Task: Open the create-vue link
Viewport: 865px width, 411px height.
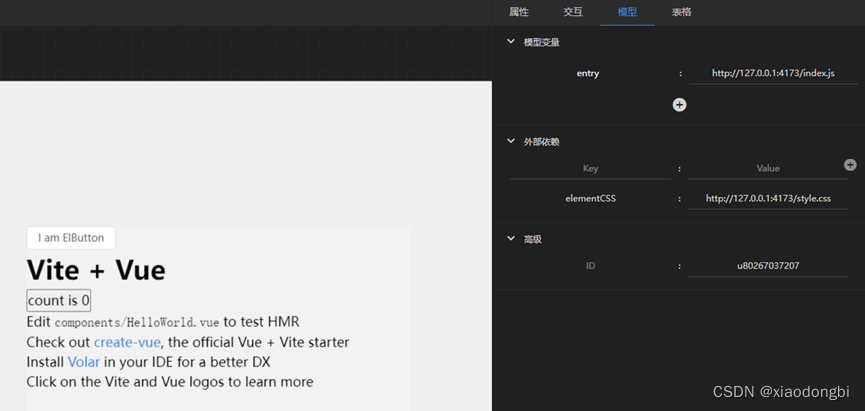Action: (x=127, y=342)
